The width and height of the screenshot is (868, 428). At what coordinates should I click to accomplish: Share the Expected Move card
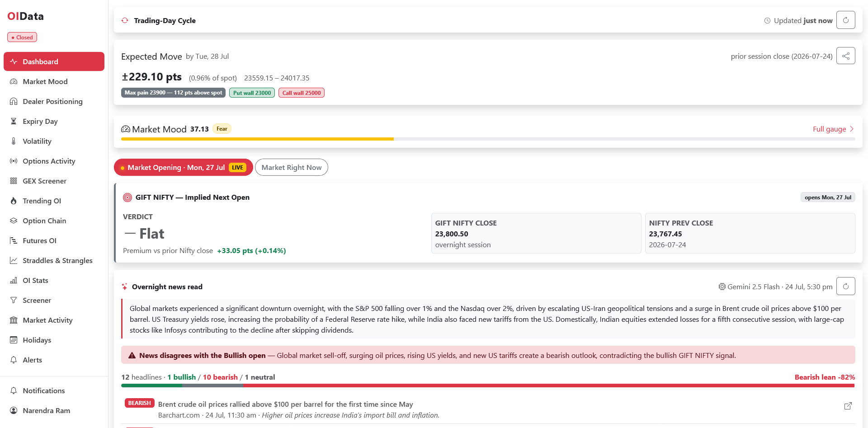tap(845, 56)
